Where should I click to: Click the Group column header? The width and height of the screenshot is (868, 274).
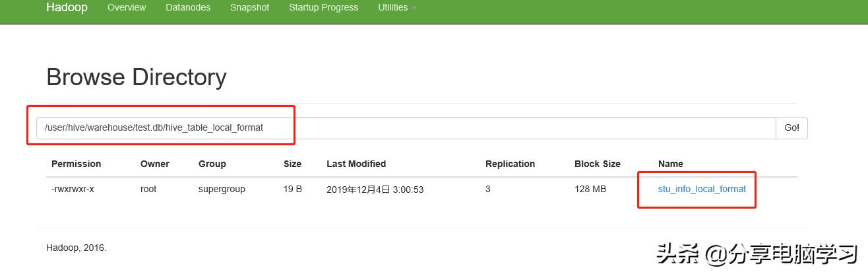pos(212,164)
